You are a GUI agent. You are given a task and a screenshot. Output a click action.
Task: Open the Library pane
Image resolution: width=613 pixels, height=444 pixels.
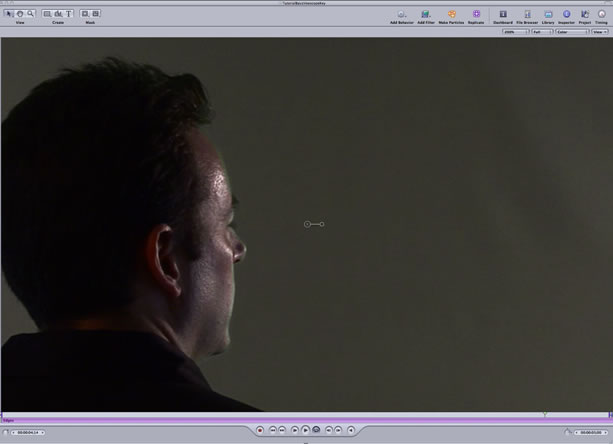click(548, 17)
